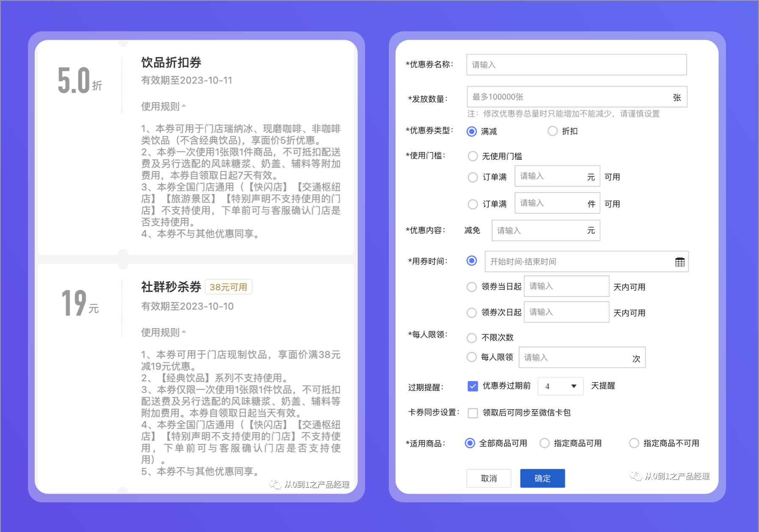Choose 无使用门槛 option
Screen dimensions: 759x532
pyautogui.click(x=473, y=156)
